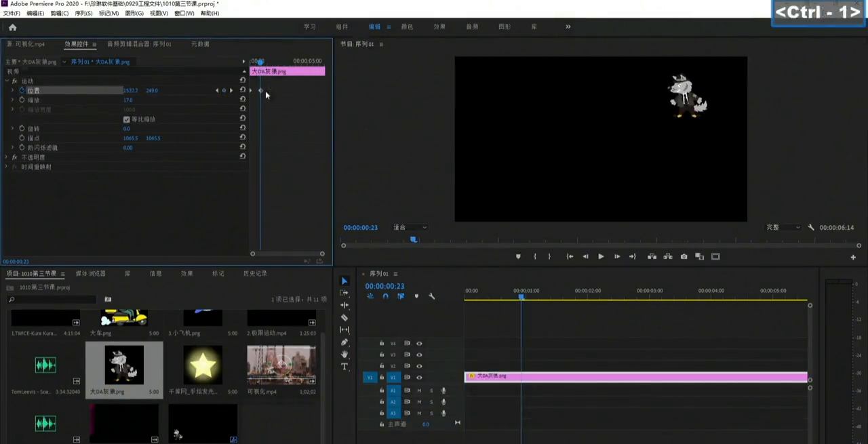Select the Razor tool
Screen dimensions: 868x444
click(x=344, y=318)
